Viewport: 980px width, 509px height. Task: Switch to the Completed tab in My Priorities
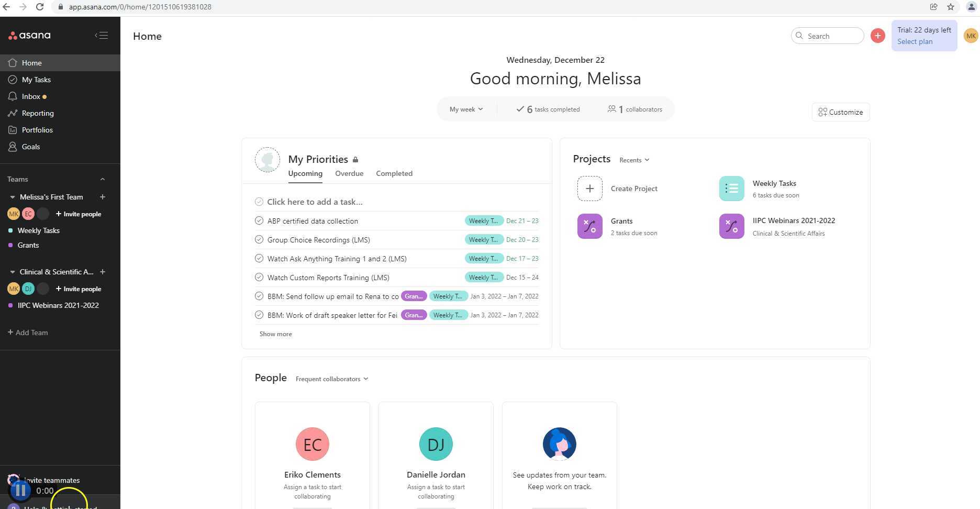pyautogui.click(x=394, y=173)
